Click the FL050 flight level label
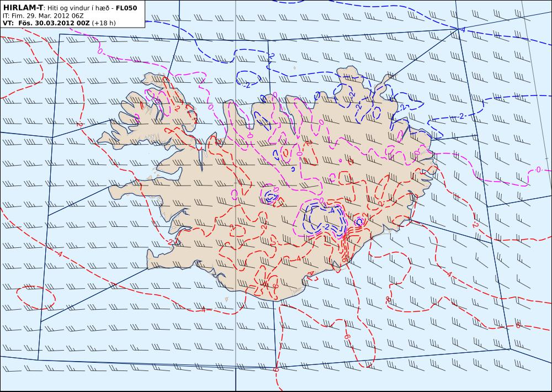 [126, 8]
